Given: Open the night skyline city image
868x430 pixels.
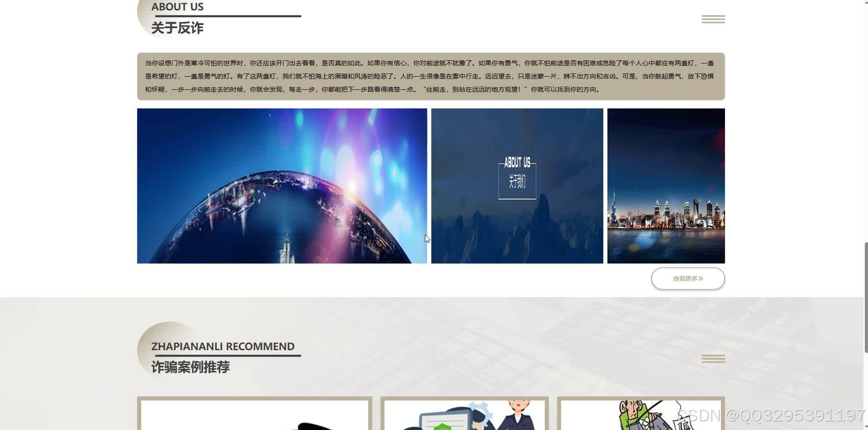Looking at the screenshot, I should (x=666, y=186).
